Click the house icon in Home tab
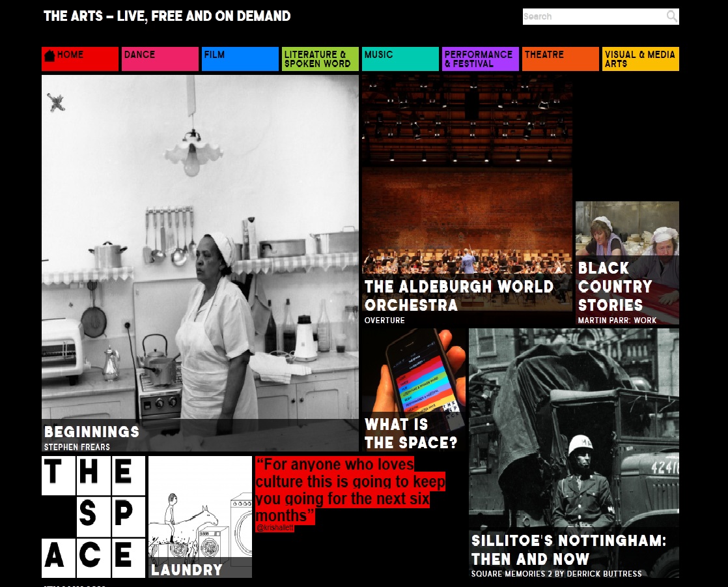The height and width of the screenshot is (587, 728). (49, 55)
